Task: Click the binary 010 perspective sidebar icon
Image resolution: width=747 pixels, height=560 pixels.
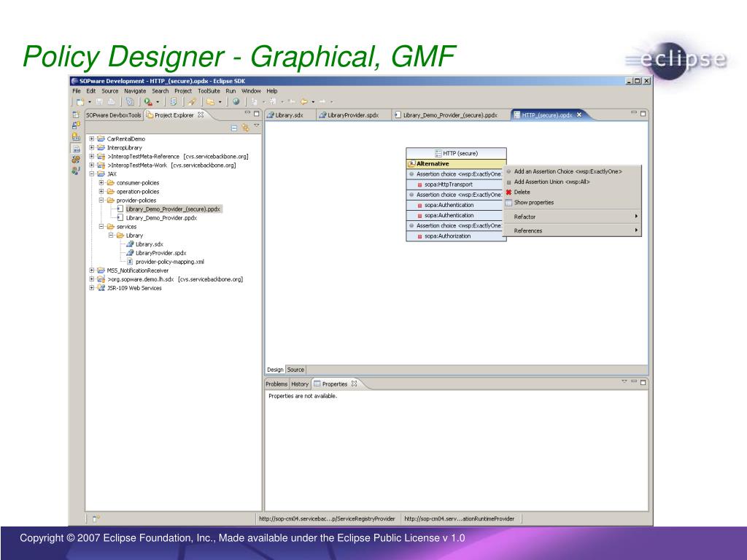Action: 76,149
